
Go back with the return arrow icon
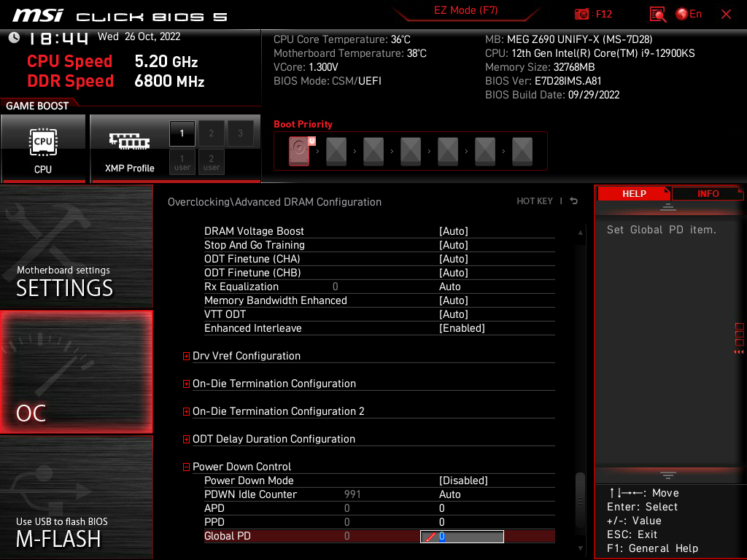[574, 201]
